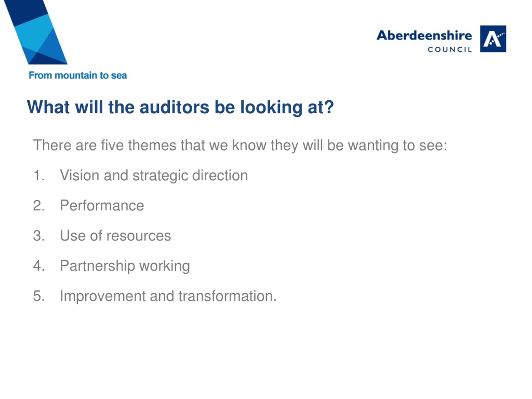Select Improvement and transformation item
Image resolution: width=532 pixels, height=399 pixels.
tap(168, 296)
